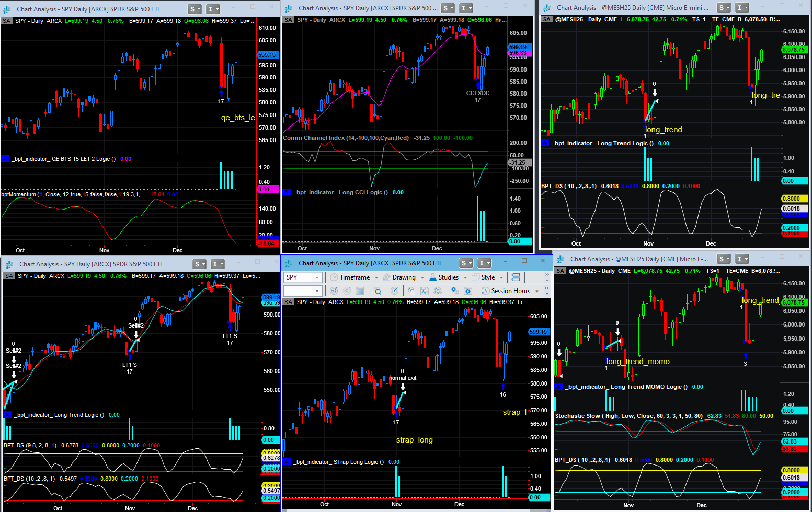Click the stacked panels icon beside Style
The width and height of the screenshot is (812, 512).
click(516, 277)
